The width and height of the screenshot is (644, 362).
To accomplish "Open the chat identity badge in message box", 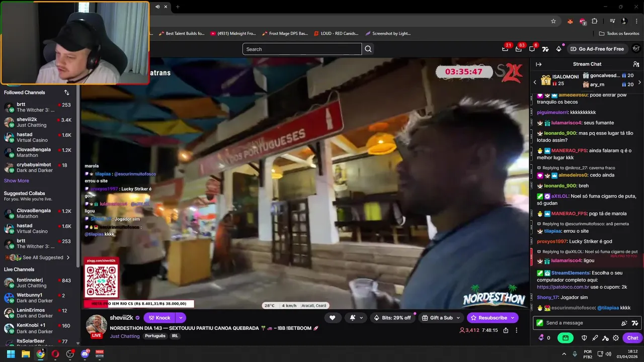I will point(540,323).
